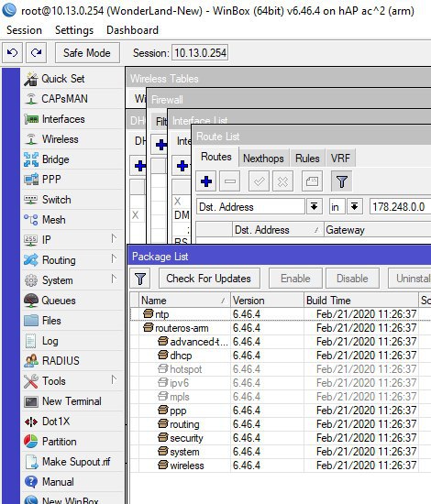Image resolution: width=431 pixels, height=504 pixels.
Task: Open the Wireless section in sidebar
Action: (72, 139)
